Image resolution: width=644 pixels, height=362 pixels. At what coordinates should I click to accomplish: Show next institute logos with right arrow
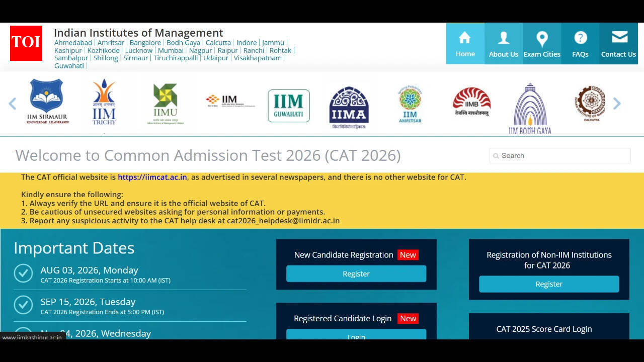click(617, 104)
